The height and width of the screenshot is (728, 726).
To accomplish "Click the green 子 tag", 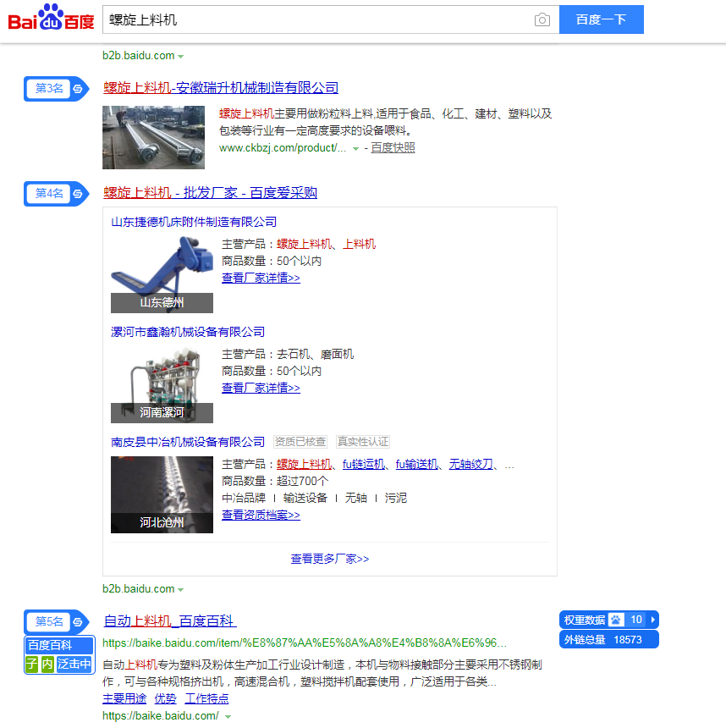I will [31, 665].
